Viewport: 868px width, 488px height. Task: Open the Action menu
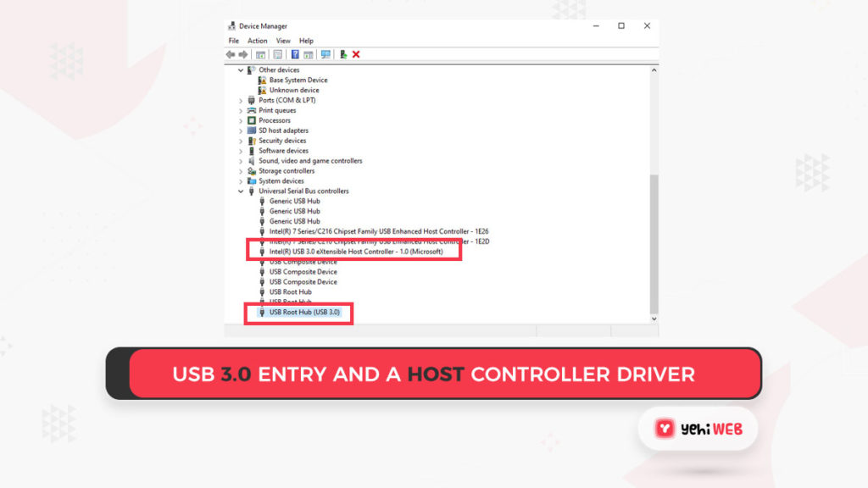258,41
